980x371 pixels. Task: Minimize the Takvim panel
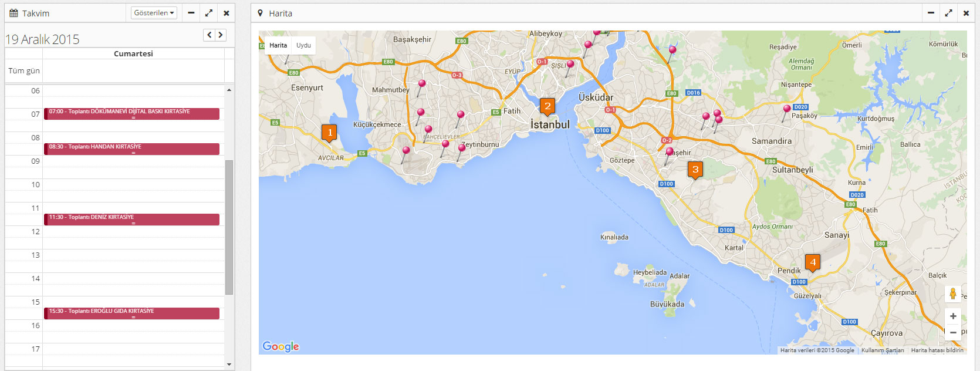click(x=191, y=13)
